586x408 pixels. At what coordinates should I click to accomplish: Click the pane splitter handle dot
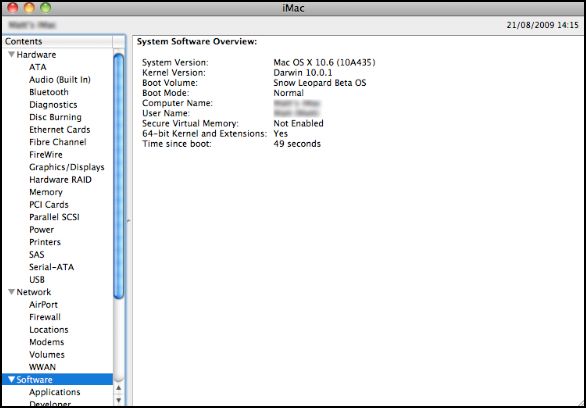point(128,221)
